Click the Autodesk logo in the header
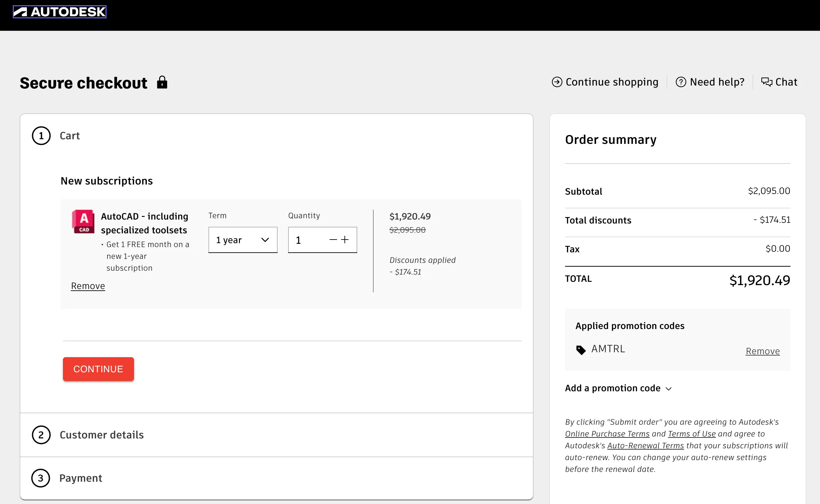 [59, 12]
